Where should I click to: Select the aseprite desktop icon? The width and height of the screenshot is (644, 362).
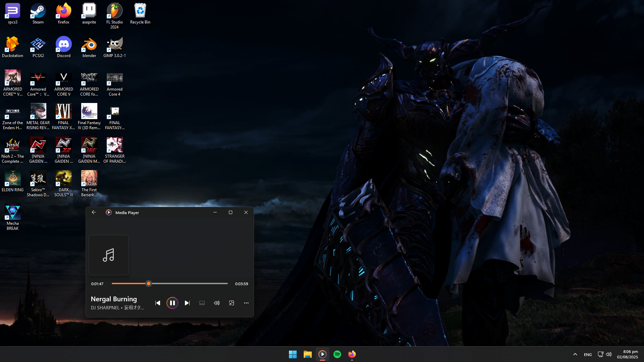pos(89,14)
